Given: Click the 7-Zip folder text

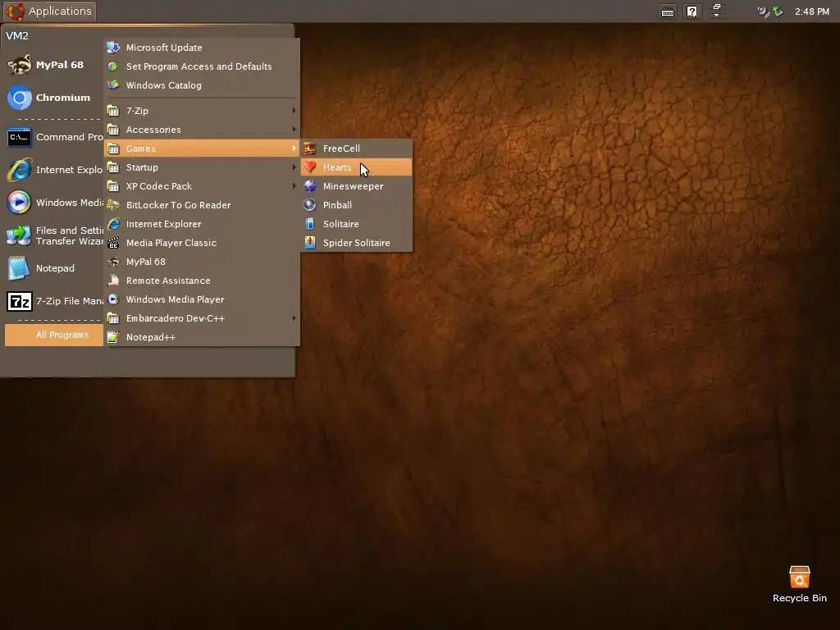Looking at the screenshot, I should pyautogui.click(x=137, y=111).
